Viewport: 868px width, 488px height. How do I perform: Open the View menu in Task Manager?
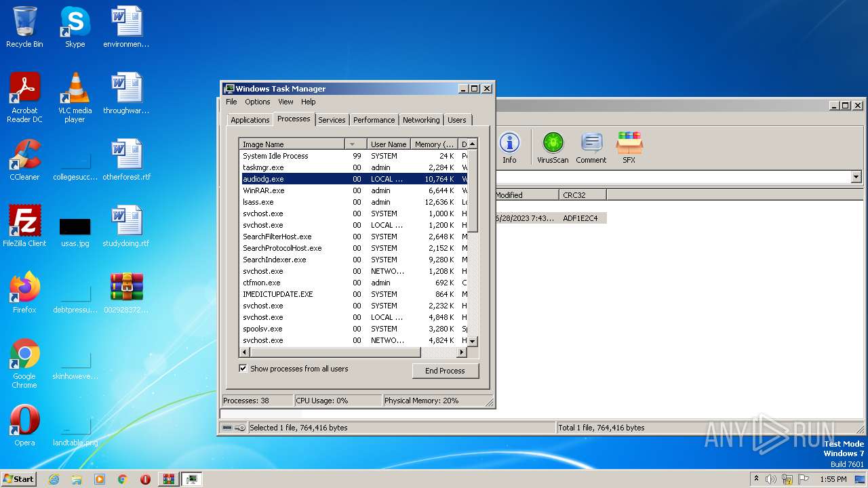point(286,102)
